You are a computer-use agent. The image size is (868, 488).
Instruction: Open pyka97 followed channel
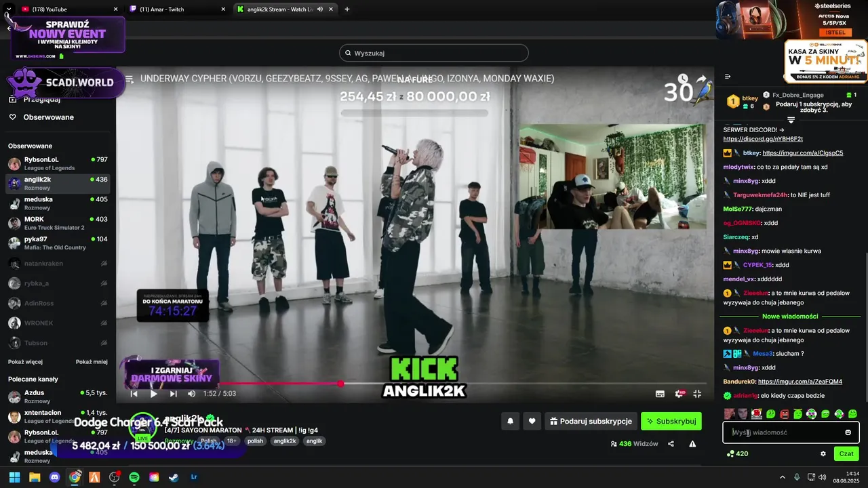tap(58, 243)
